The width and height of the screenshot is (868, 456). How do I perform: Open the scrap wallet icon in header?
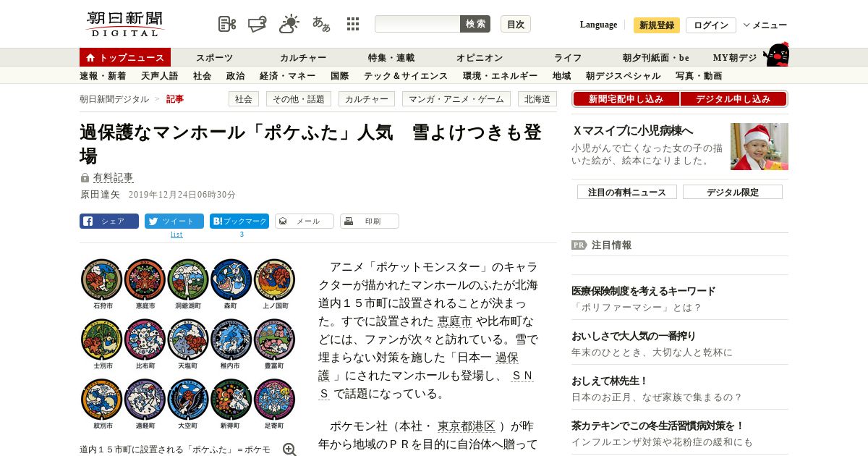click(258, 24)
